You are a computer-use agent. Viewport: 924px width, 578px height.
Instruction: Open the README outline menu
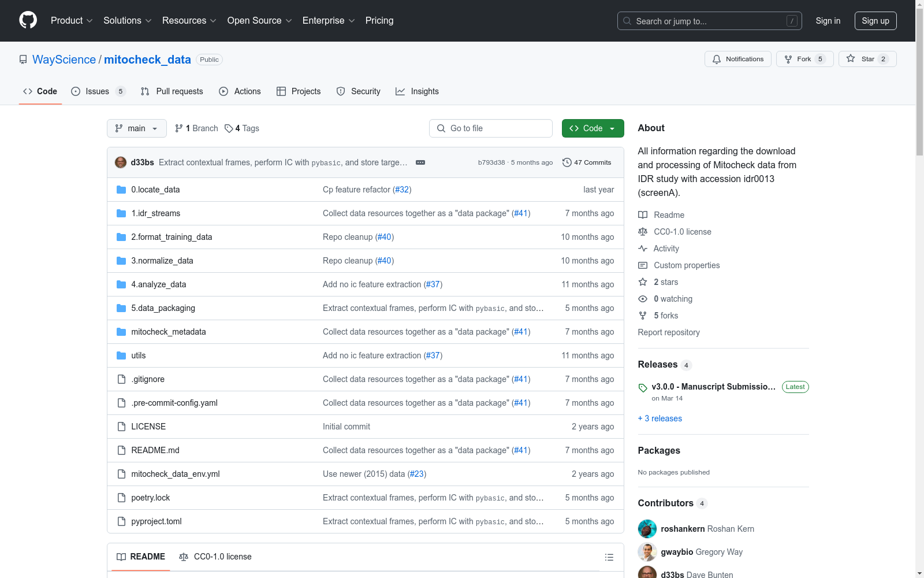tap(609, 557)
